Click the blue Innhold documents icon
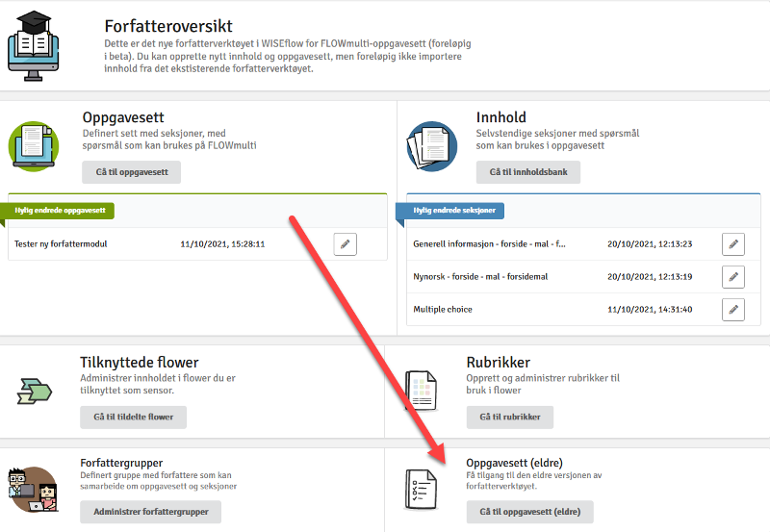 [431, 146]
